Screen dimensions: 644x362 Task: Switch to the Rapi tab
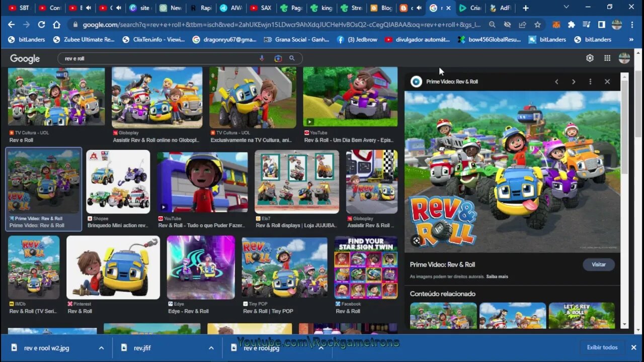point(201,8)
